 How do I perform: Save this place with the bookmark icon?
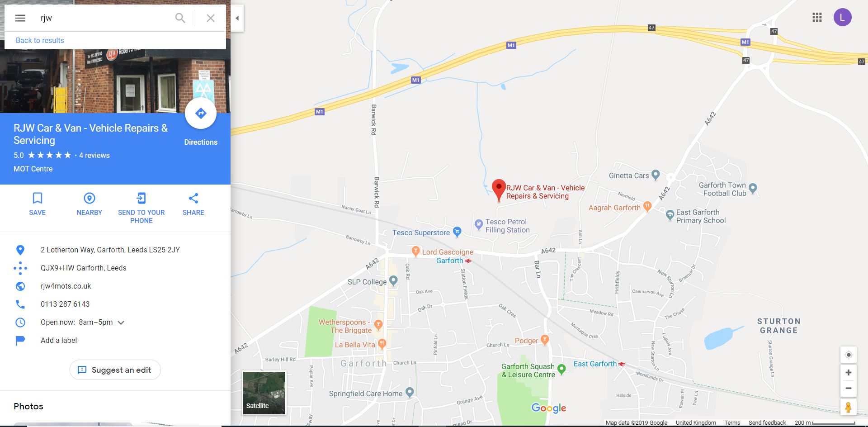tap(37, 198)
